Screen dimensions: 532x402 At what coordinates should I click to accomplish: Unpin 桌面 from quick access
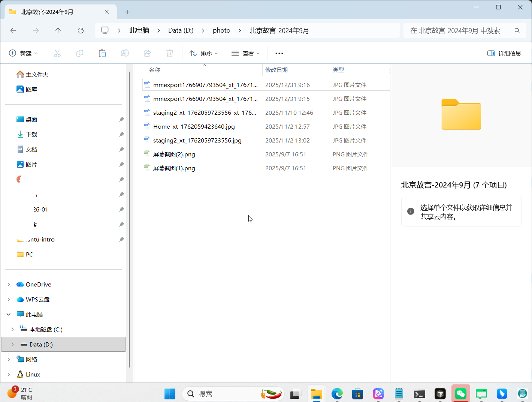(121, 119)
